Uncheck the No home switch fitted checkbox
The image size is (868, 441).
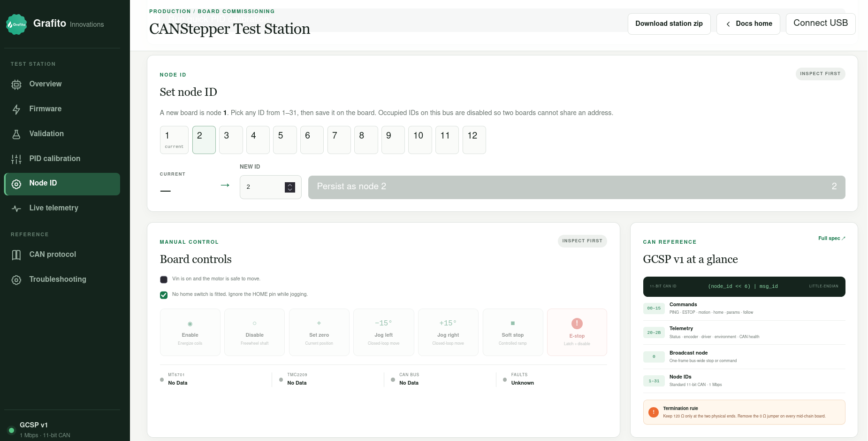pos(164,295)
